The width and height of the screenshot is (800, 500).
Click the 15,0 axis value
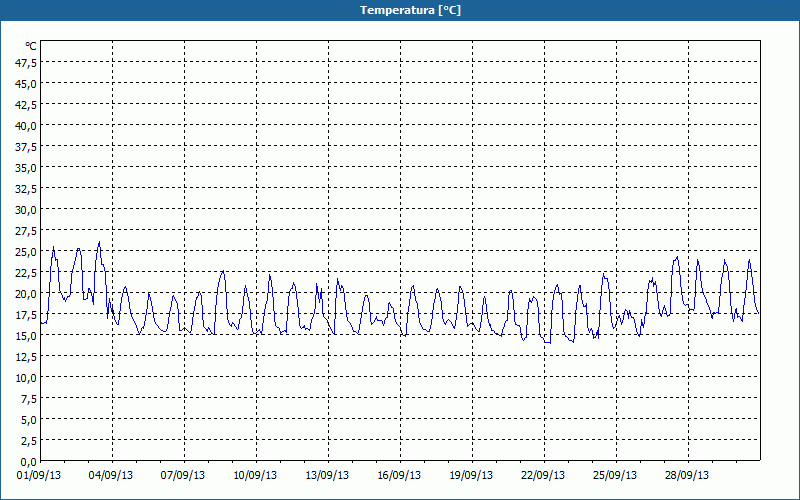pos(26,336)
